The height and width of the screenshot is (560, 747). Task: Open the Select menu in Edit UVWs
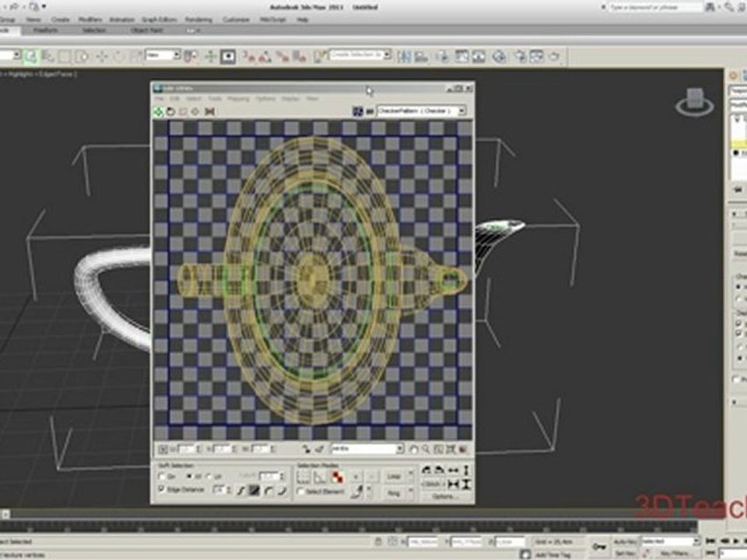tap(194, 99)
